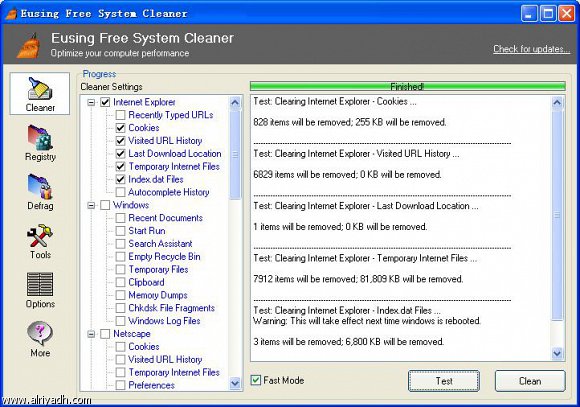Minimize the Eusing Free System Cleaner window
The height and width of the screenshot is (407, 580).
tap(529, 14)
